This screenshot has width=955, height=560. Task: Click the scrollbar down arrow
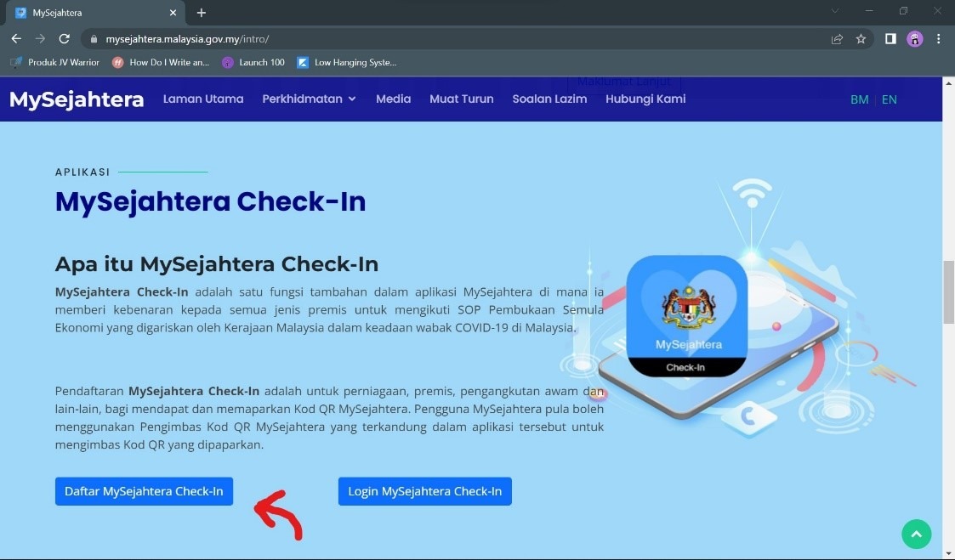pos(948,552)
